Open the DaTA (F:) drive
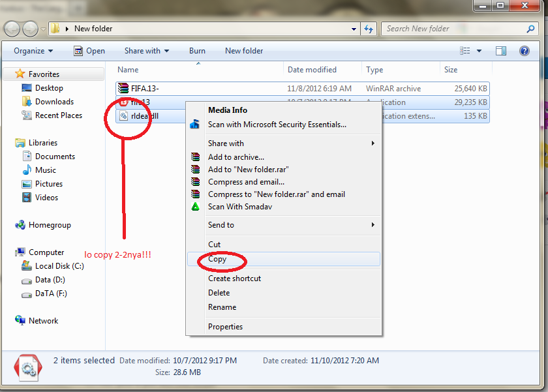 pyautogui.click(x=51, y=294)
